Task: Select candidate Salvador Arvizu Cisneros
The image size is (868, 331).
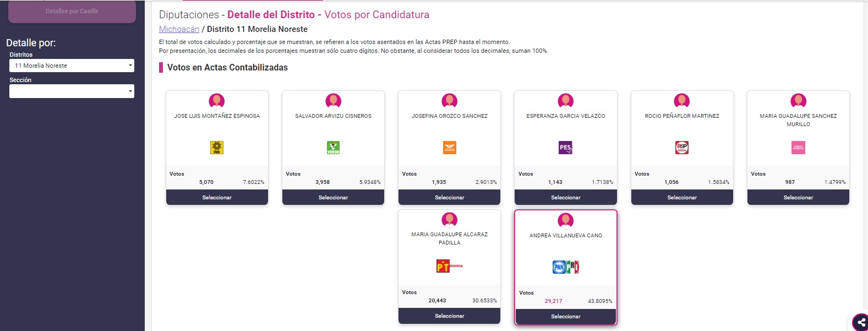Action: coord(333,197)
